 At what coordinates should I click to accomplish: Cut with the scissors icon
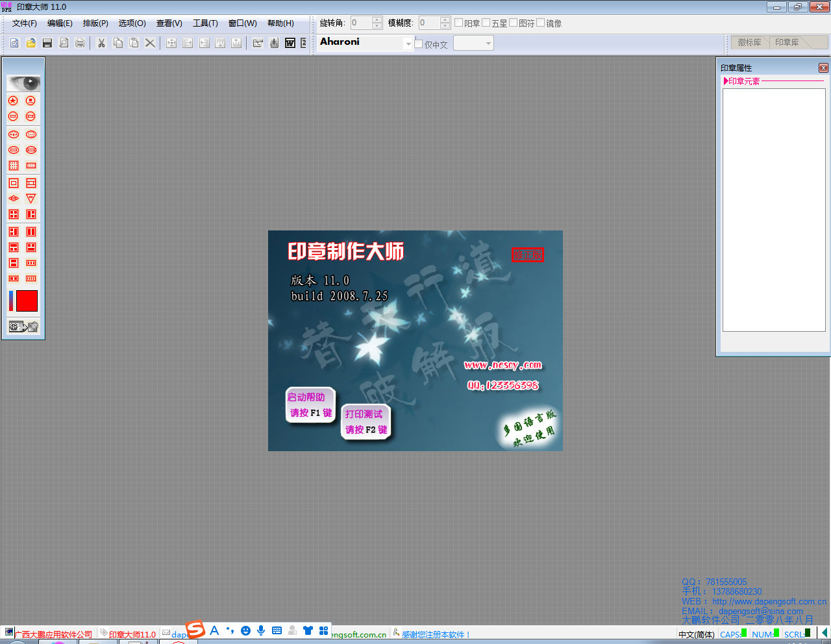tap(101, 43)
